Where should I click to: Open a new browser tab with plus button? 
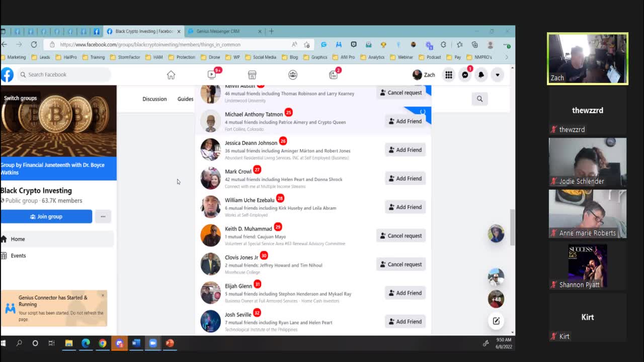pyautogui.click(x=271, y=31)
